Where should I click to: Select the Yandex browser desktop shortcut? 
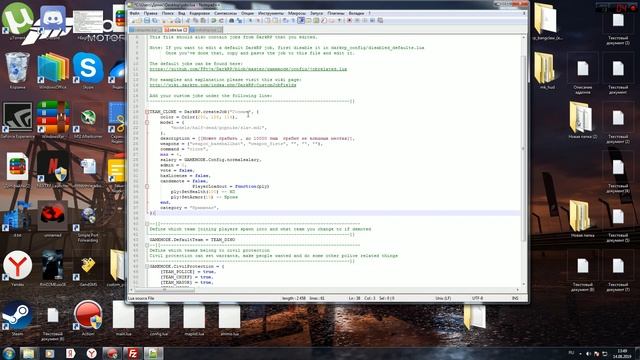17,268
